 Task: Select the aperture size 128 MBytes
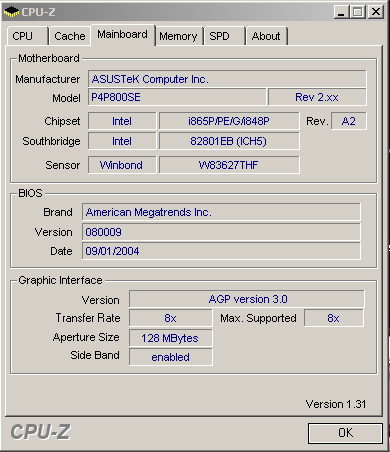(170, 338)
